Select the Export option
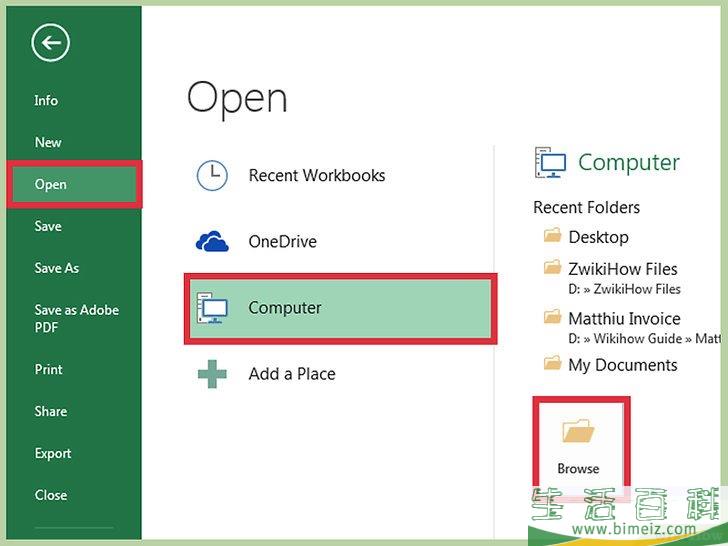This screenshot has width=728, height=546. (53, 453)
